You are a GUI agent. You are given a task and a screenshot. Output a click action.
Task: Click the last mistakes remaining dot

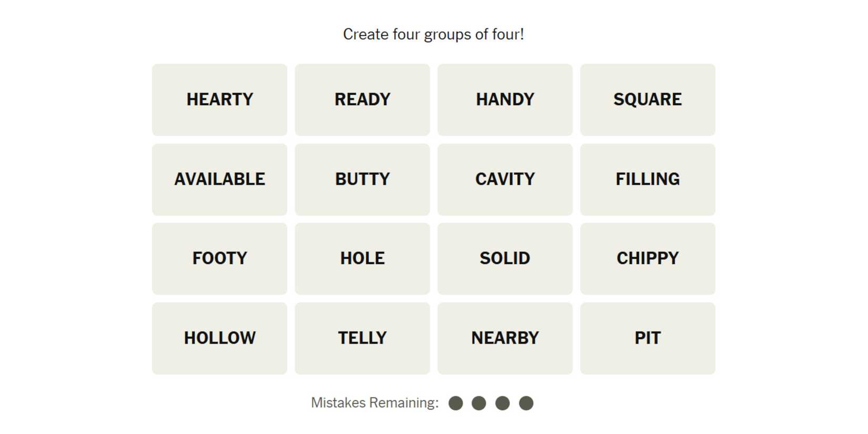pyautogui.click(x=526, y=403)
